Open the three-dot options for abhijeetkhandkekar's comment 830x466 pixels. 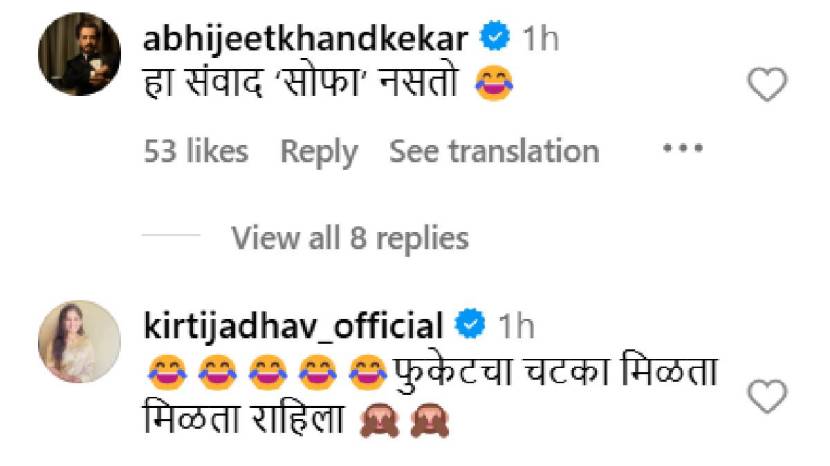coord(683,148)
